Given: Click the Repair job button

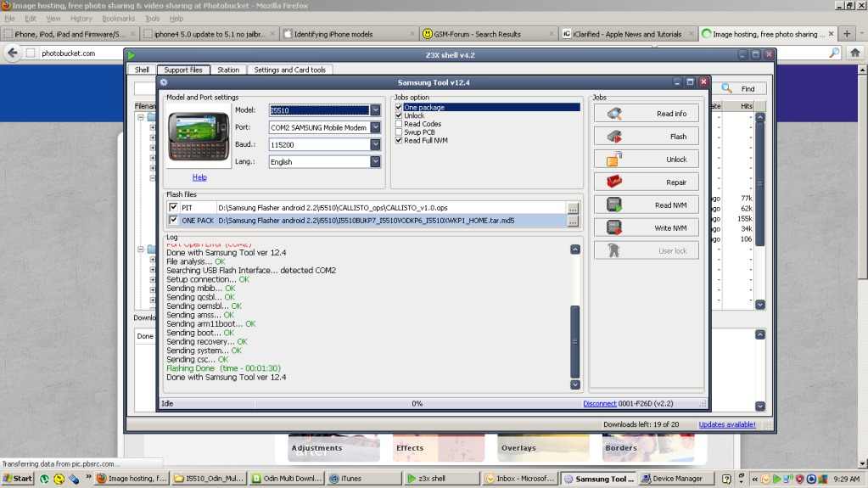Looking at the screenshot, I should tap(646, 182).
